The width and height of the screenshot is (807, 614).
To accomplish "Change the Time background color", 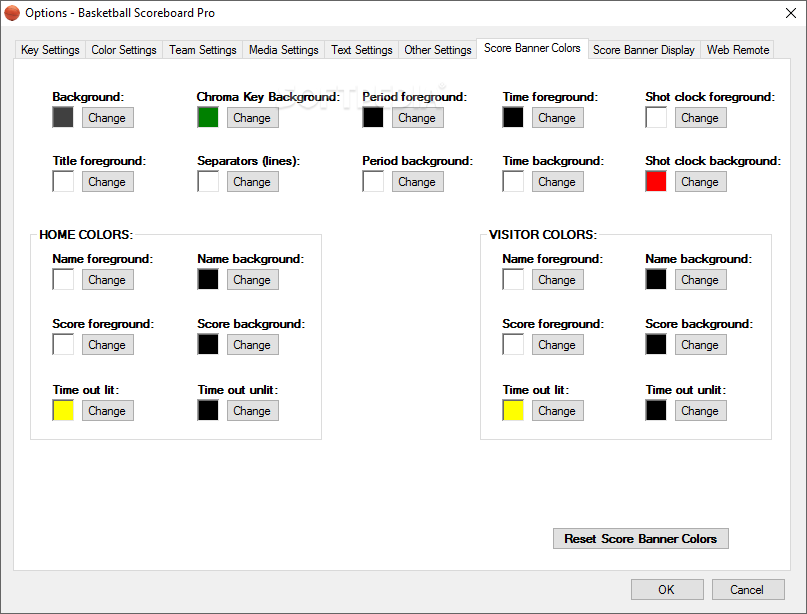I will point(557,182).
